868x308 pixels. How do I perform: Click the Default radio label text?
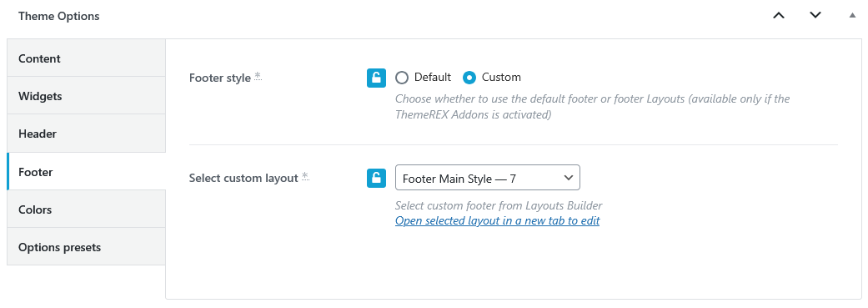pos(433,78)
